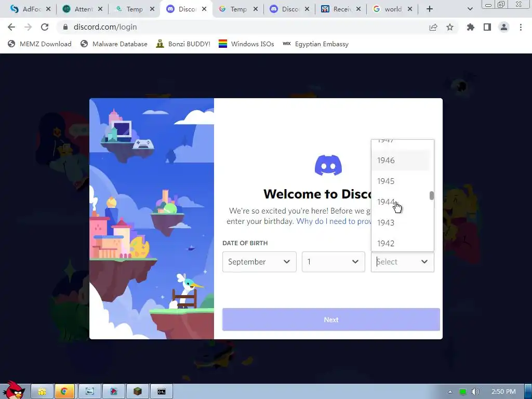
Task: Close the active Discord tab
Action: [x=204, y=9]
